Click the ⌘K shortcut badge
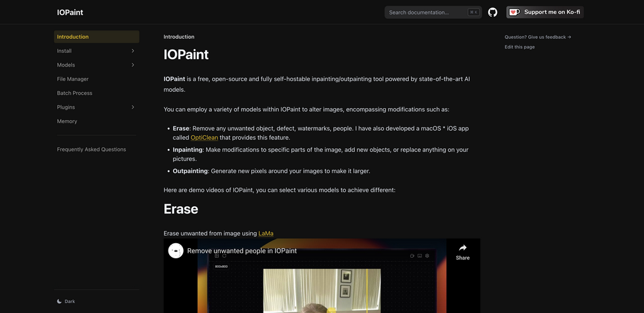This screenshot has width=644, height=313. pyautogui.click(x=473, y=13)
